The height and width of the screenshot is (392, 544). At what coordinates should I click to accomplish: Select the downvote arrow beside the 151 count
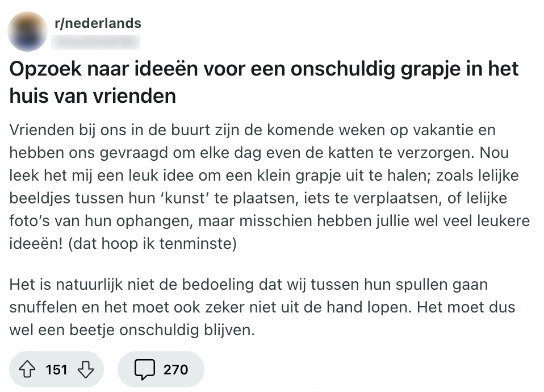[86, 369]
